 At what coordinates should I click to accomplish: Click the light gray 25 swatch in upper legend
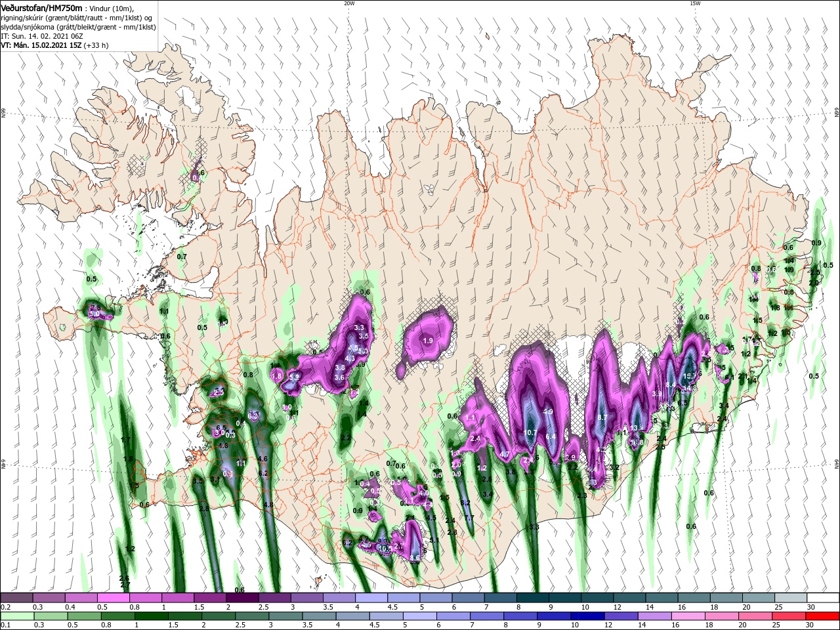[791, 598]
